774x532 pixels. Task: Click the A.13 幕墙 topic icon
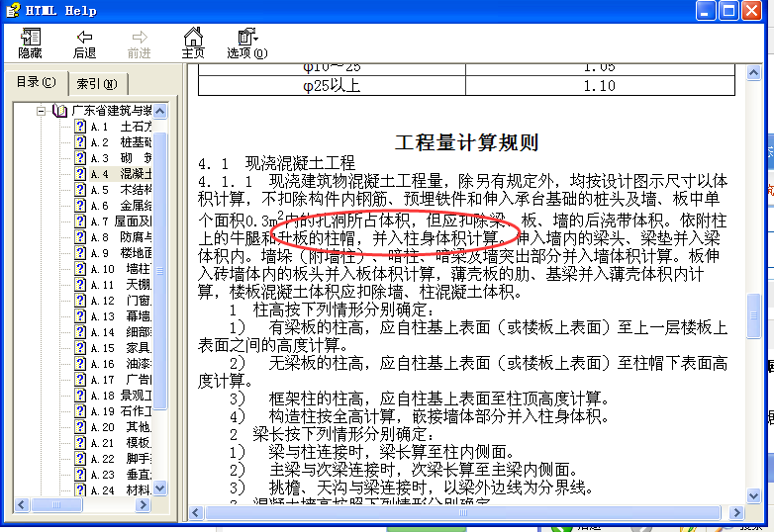[80, 315]
